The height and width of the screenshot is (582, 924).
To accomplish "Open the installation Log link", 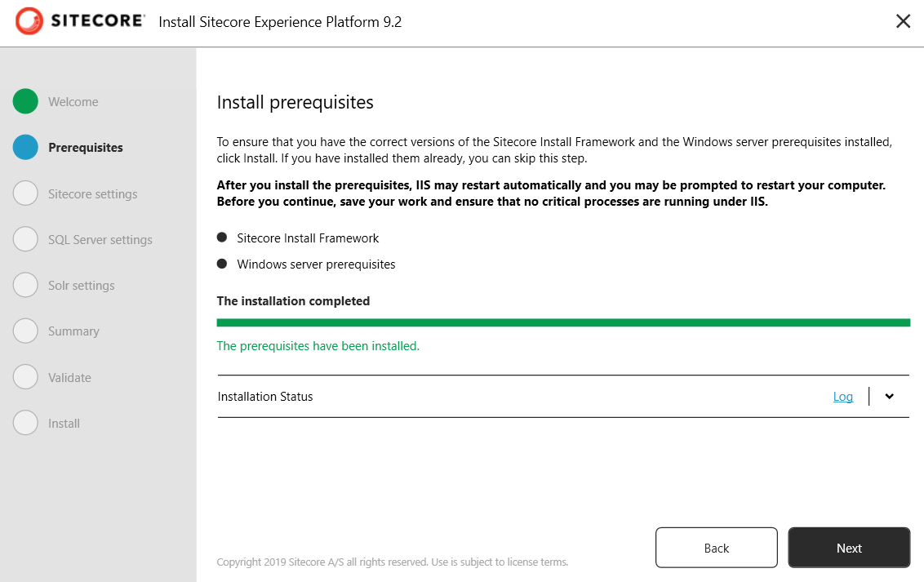I will pos(842,397).
